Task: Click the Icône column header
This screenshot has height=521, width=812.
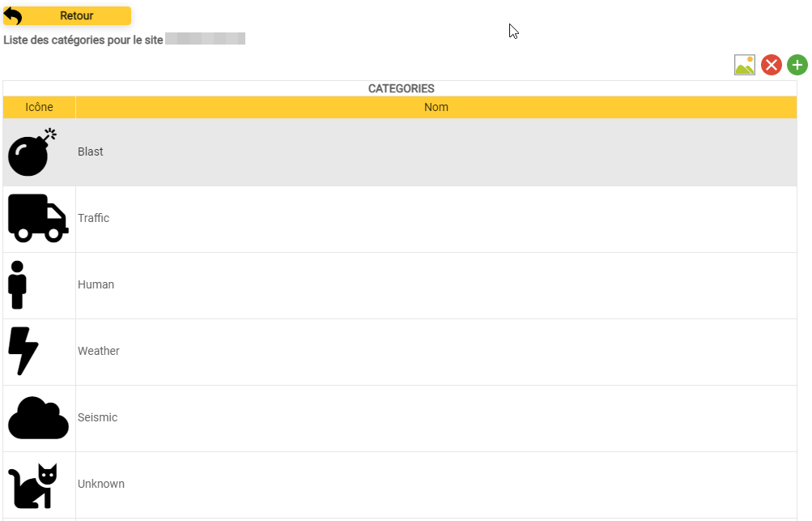Action: (39, 107)
